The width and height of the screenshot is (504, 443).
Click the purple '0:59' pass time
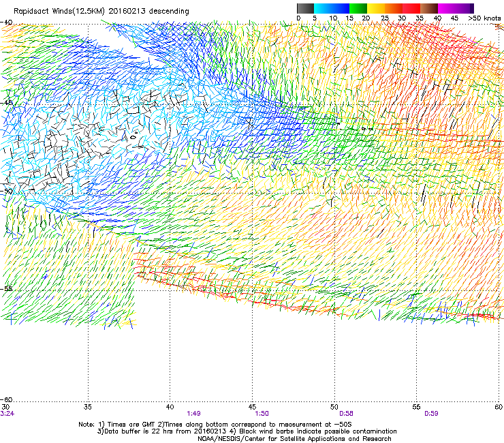(x=431, y=414)
